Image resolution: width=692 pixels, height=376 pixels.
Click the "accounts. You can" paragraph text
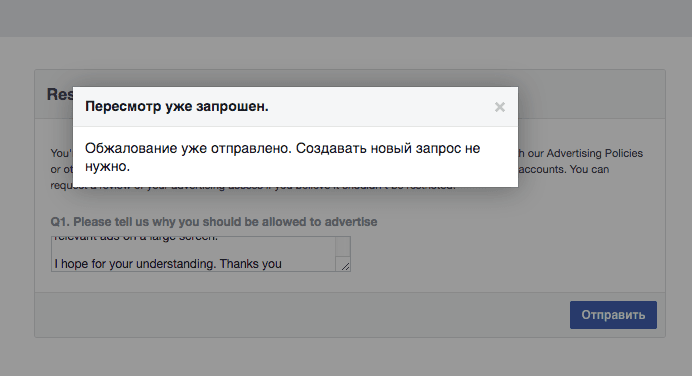tap(564, 169)
